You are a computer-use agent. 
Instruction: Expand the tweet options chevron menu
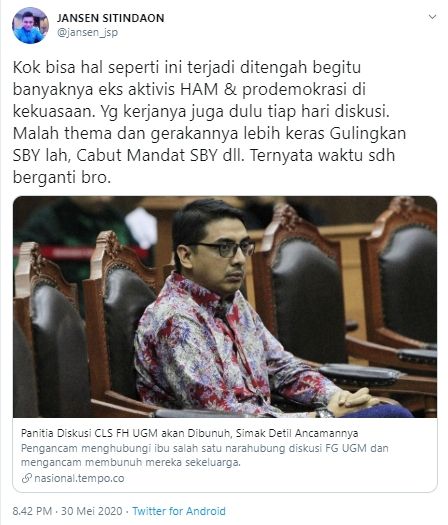(x=432, y=17)
